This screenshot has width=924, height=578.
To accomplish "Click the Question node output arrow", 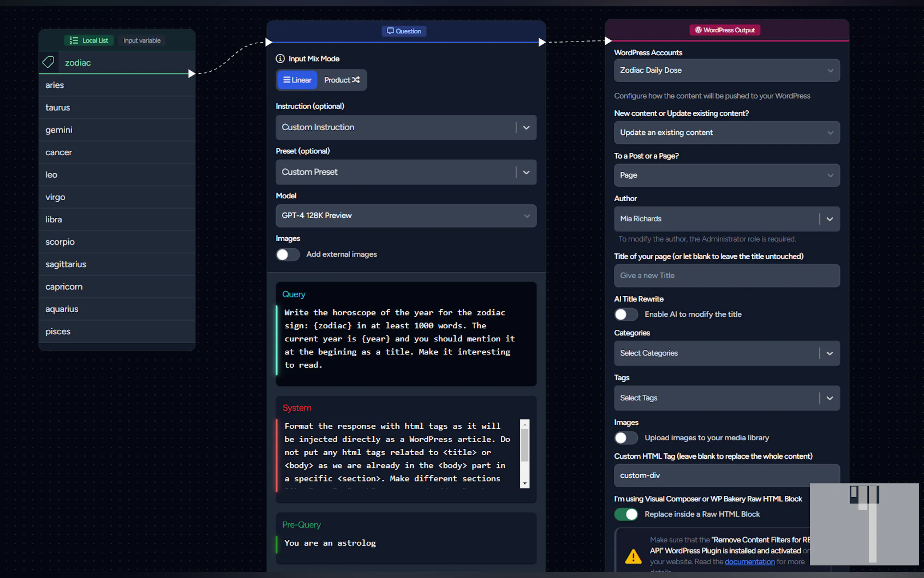I will [542, 42].
